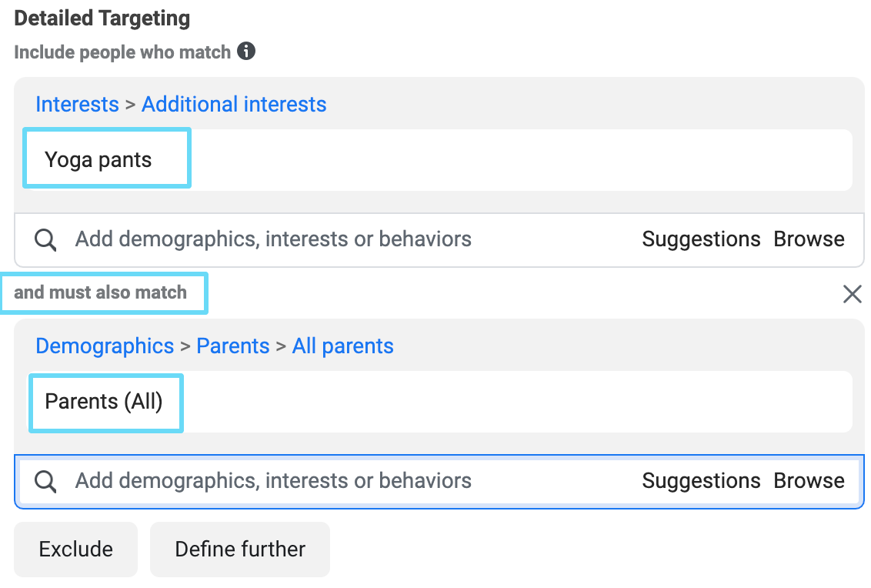The image size is (871, 588).
Task: Select the Yoga pants interest tag
Action: [107, 158]
